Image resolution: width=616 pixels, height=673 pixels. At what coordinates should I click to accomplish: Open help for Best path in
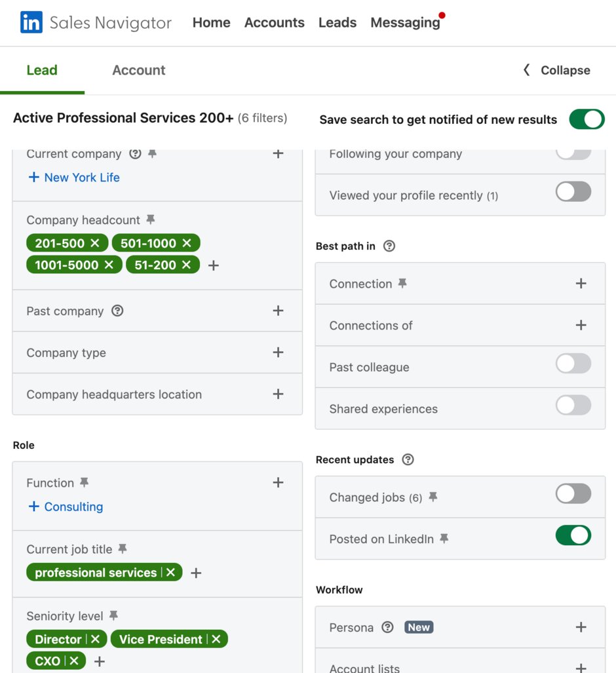pos(389,246)
